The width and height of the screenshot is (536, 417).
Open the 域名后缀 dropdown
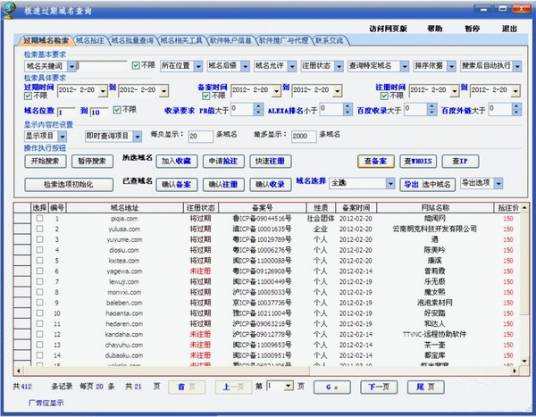tap(245, 66)
